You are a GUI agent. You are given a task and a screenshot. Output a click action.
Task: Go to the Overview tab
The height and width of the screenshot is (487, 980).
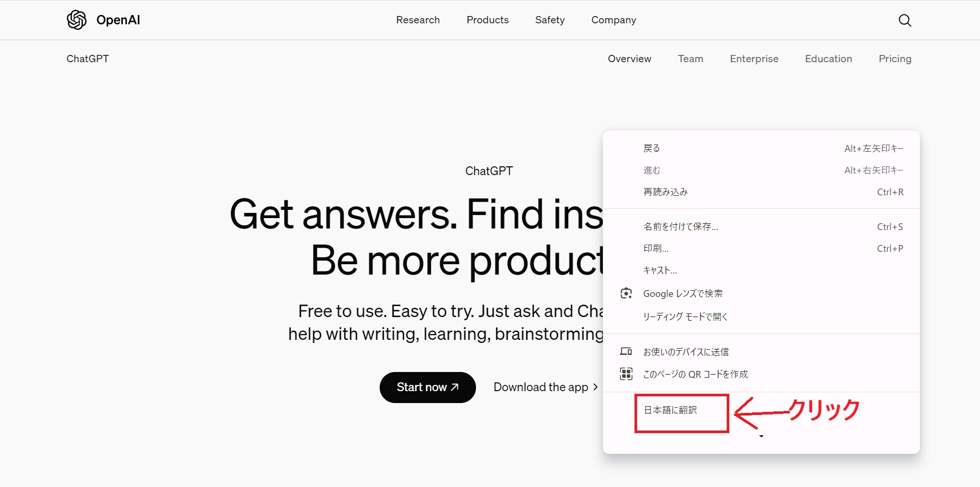coord(629,59)
